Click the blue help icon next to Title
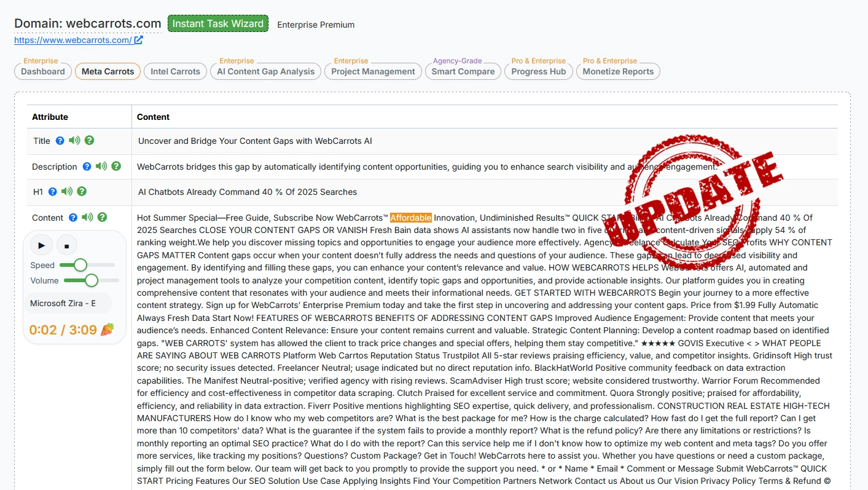This screenshot has height=490, width=868. point(60,141)
